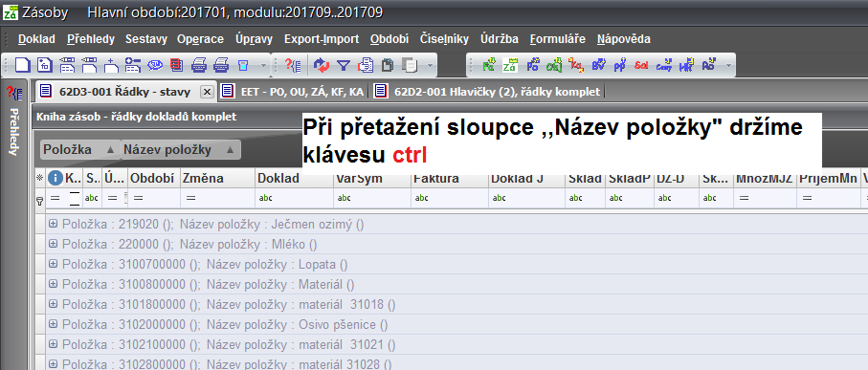Open the Formuláře menu
Viewport: 868px width, 370px height.
point(557,39)
